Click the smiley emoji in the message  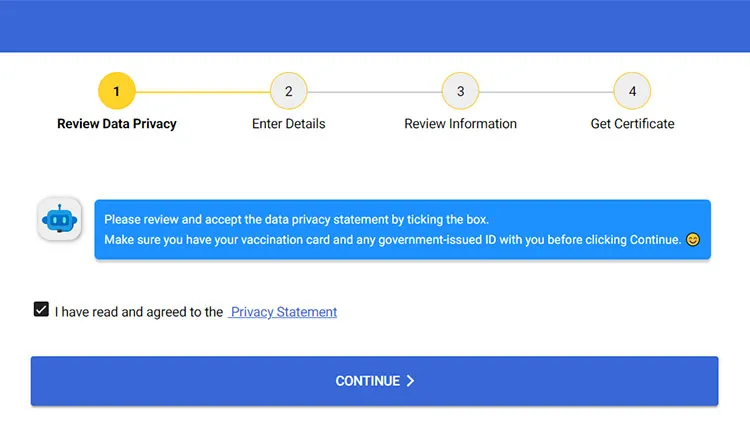coord(692,240)
